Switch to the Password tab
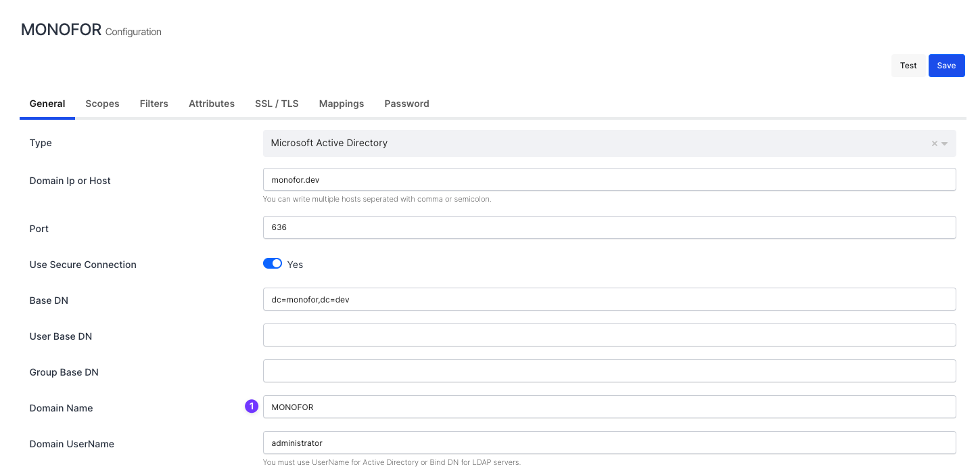Image resolution: width=980 pixels, height=471 pixels. click(406, 104)
